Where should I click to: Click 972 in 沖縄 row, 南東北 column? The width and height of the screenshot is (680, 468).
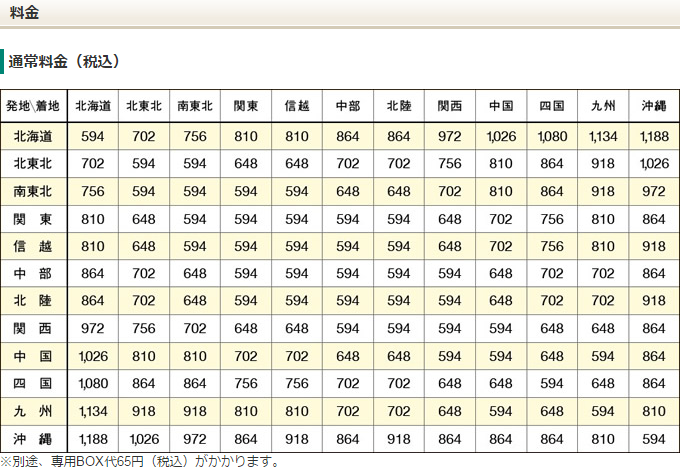point(195,439)
